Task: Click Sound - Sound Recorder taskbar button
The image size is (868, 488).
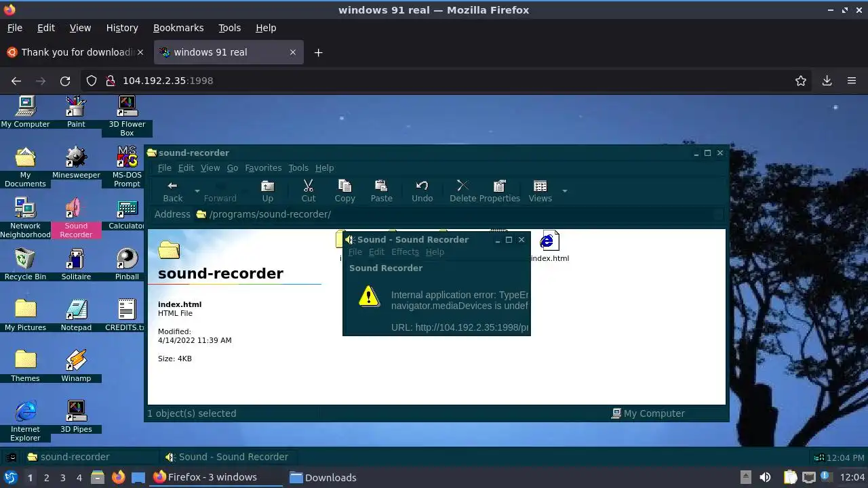Action: [231, 457]
